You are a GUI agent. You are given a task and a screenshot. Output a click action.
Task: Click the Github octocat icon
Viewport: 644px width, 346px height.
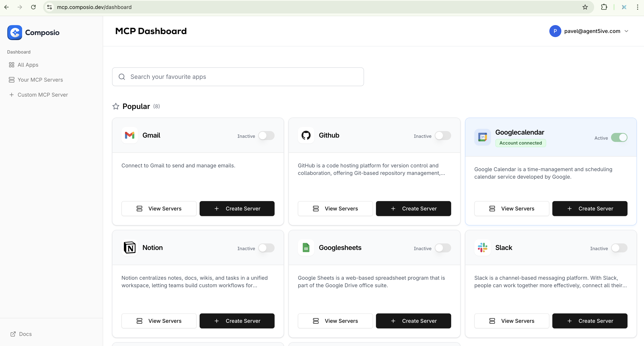(306, 135)
